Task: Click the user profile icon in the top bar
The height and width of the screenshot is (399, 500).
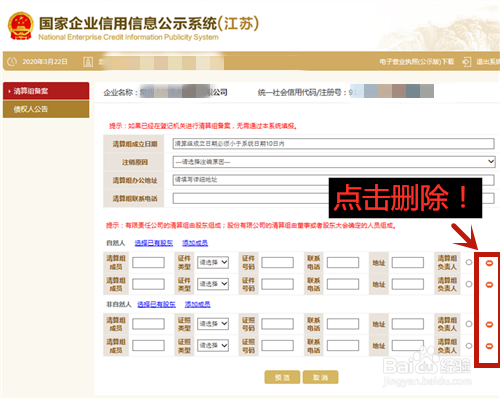Action: [x=88, y=62]
